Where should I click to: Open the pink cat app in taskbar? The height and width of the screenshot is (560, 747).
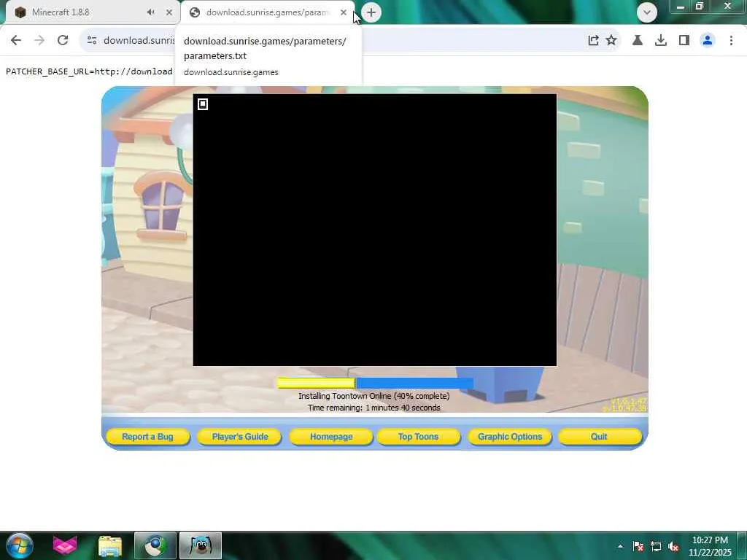65,545
